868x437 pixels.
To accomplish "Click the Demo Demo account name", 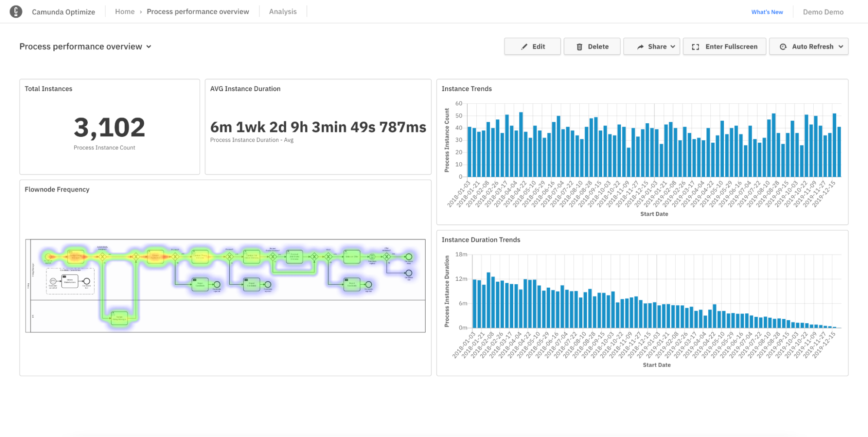I will click(822, 12).
